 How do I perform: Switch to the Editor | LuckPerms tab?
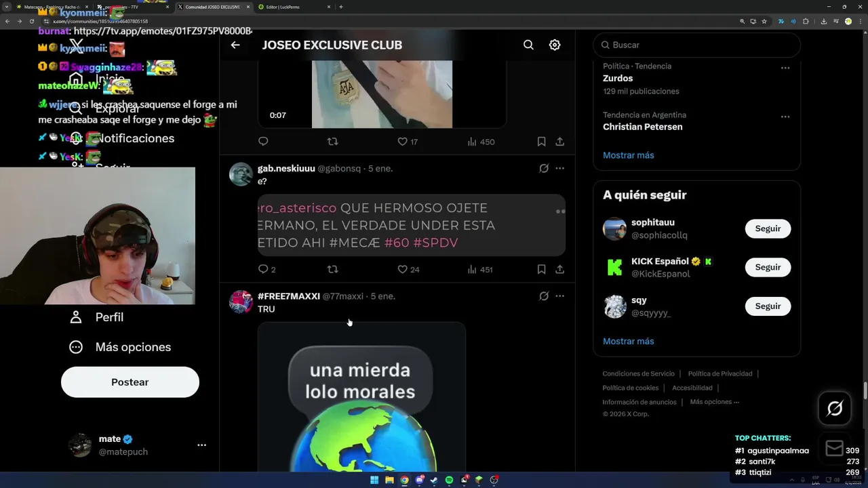(x=292, y=7)
